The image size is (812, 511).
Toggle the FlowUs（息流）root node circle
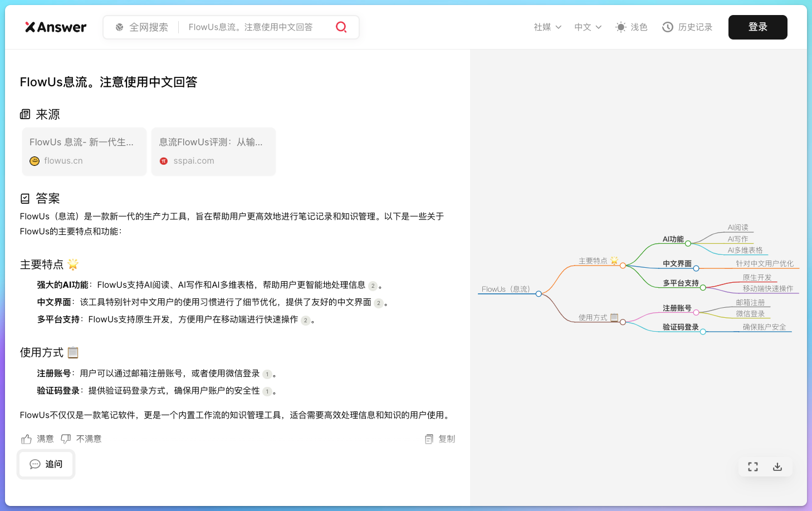point(539,294)
